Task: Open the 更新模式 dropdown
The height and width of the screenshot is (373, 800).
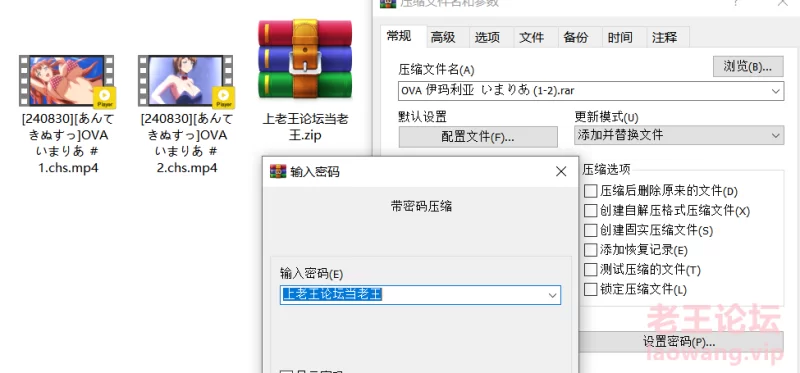Action: tap(679, 136)
